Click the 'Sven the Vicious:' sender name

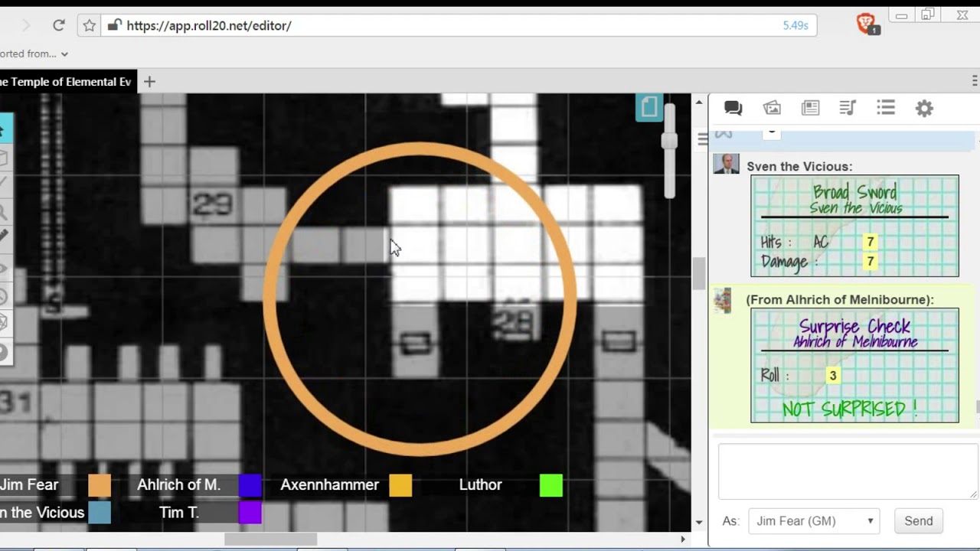799,166
